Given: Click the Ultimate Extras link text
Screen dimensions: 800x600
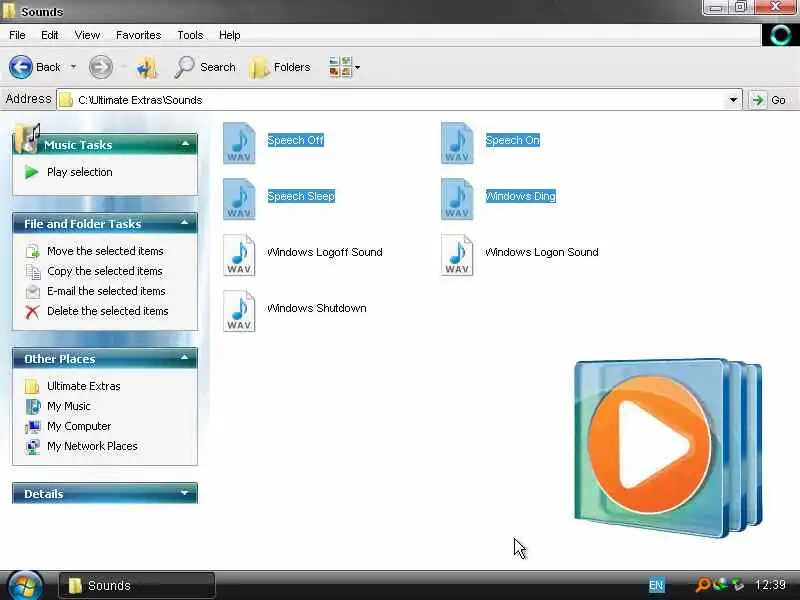Looking at the screenshot, I should pos(84,386).
